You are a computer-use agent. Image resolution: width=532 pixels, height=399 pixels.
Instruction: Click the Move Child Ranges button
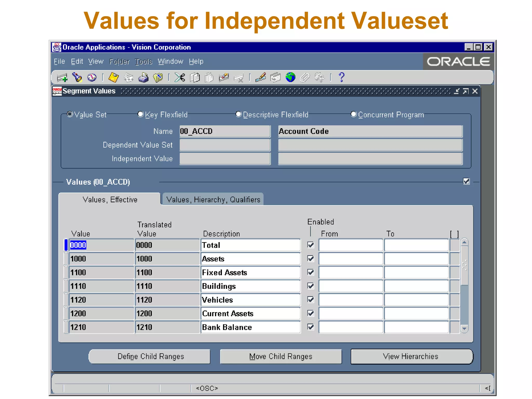tap(281, 356)
